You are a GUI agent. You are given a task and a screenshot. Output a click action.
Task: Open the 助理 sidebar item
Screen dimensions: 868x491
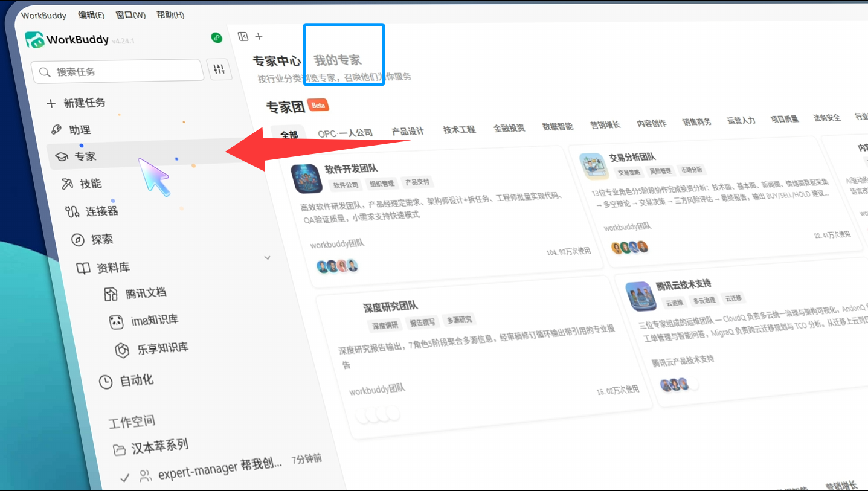click(x=71, y=129)
